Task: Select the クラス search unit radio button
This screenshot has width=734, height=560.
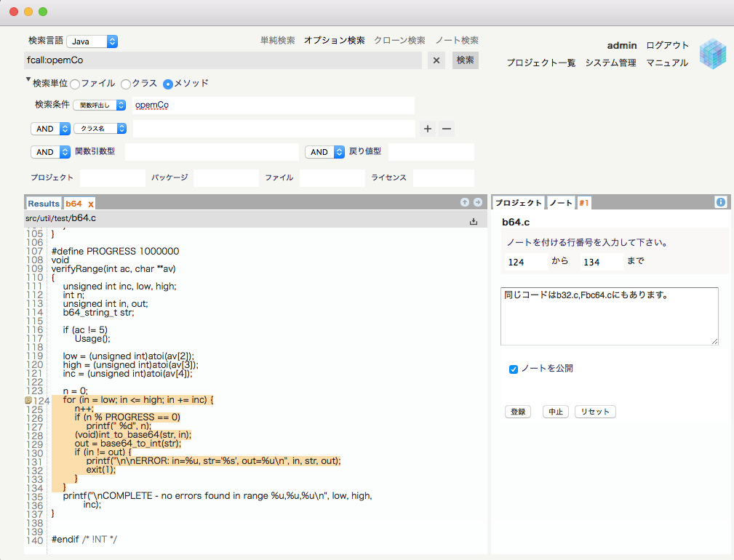Action: pos(126,84)
